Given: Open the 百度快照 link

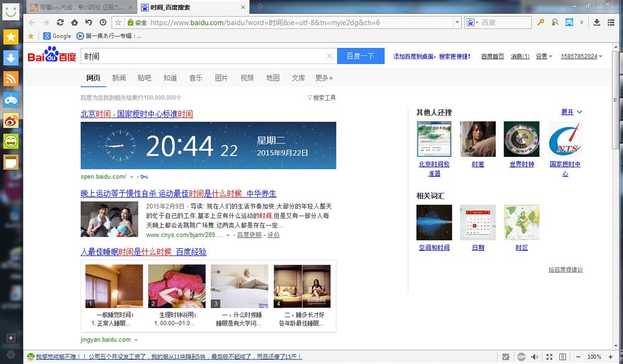Looking at the screenshot, I should coord(249,235).
